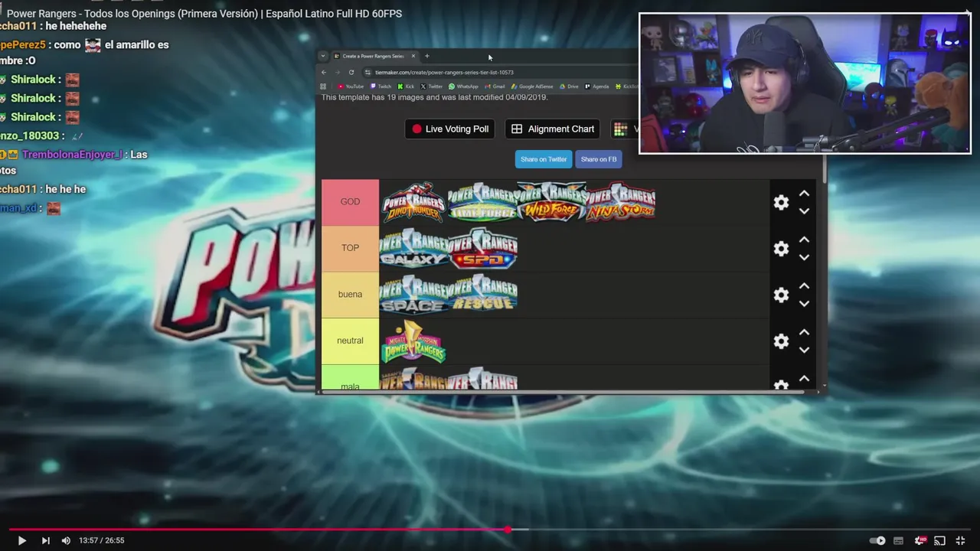Image resolution: width=980 pixels, height=551 pixels.
Task: Move the TOP tier row up
Action: pos(804,240)
